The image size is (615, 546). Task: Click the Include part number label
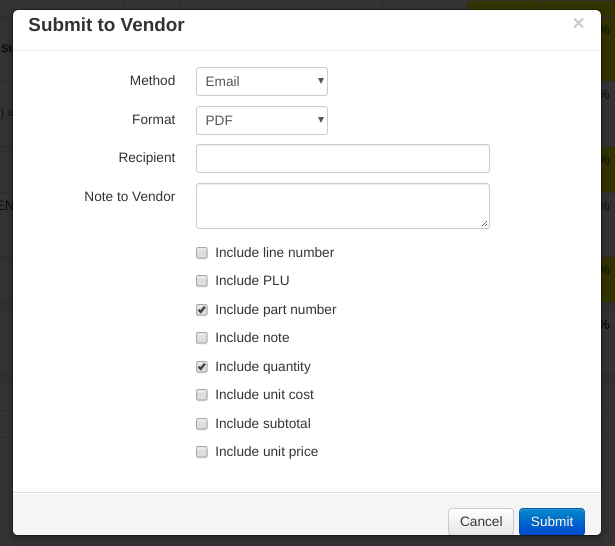point(275,310)
